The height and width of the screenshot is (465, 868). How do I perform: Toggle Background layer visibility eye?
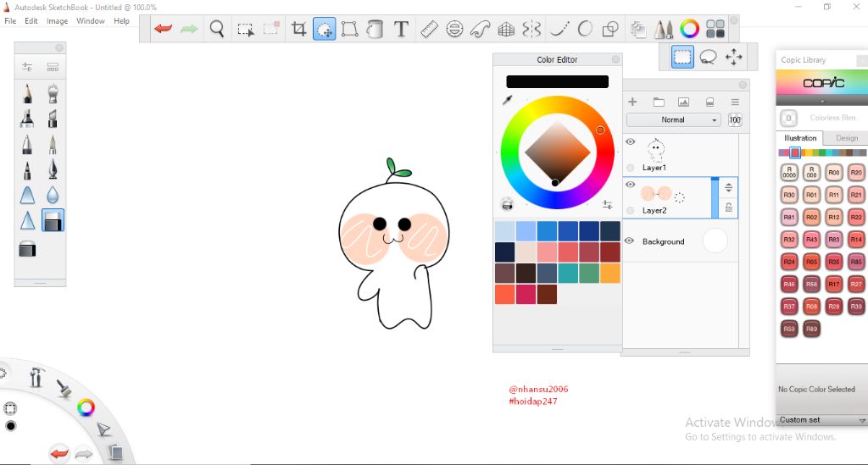[630, 241]
